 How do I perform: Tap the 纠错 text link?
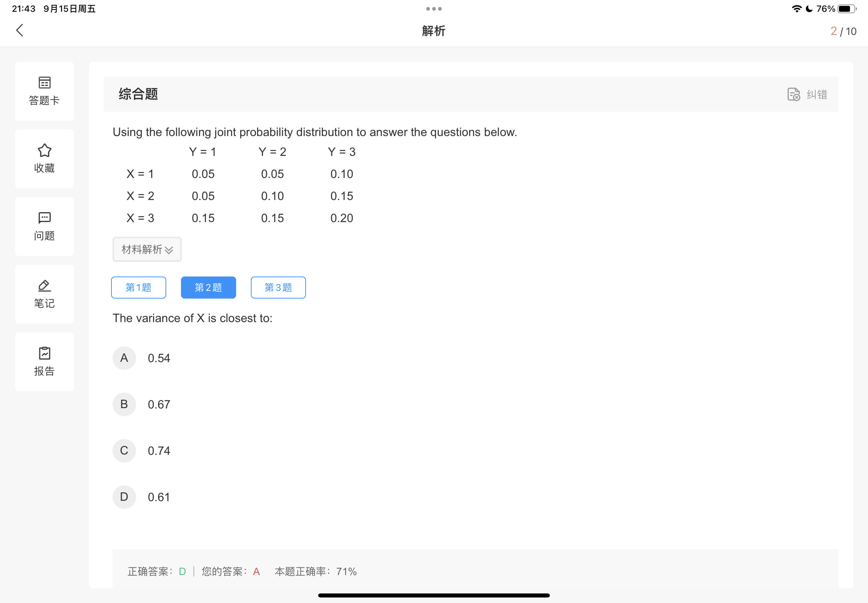tap(817, 94)
